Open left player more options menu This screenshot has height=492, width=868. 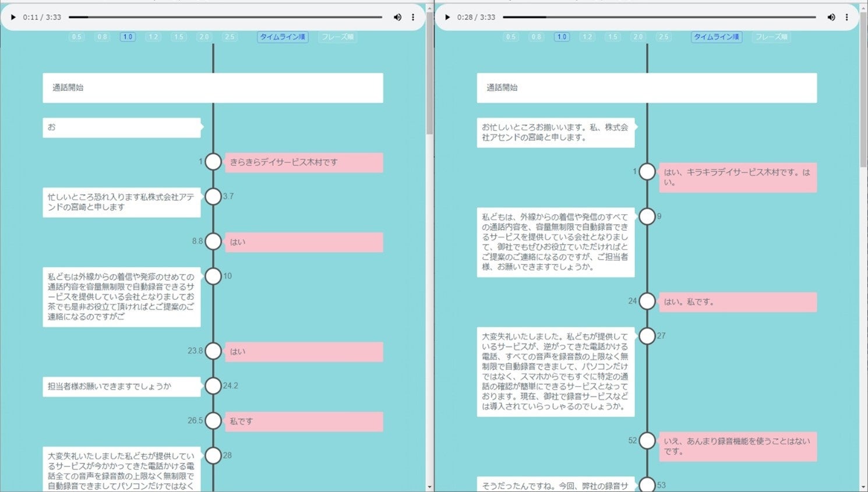pyautogui.click(x=413, y=17)
